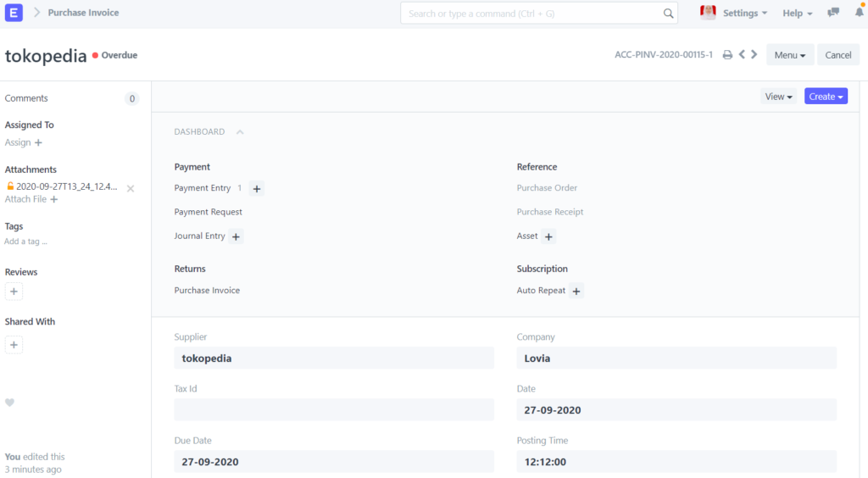Image resolution: width=868 pixels, height=478 pixels.
Task: Click the Payment Entry count 1
Action: pos(240,188)
